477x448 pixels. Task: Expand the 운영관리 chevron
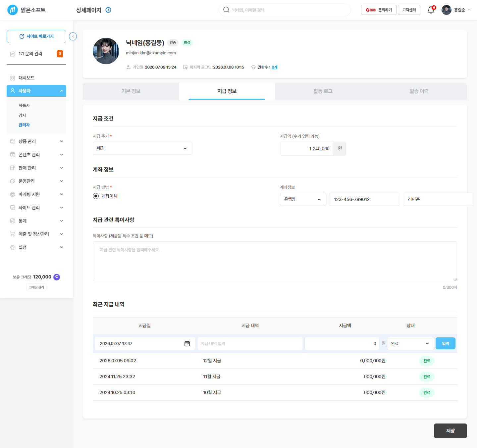(62, 181)
